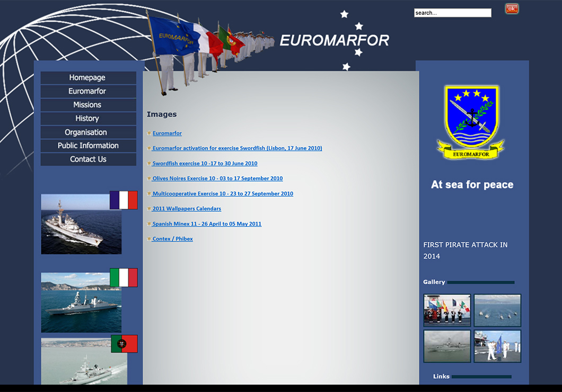The width and height of the screenshot is (562, 392).
Task: Open gallery thumbnail of flag bearers on deck
Action: coord(447,310)
